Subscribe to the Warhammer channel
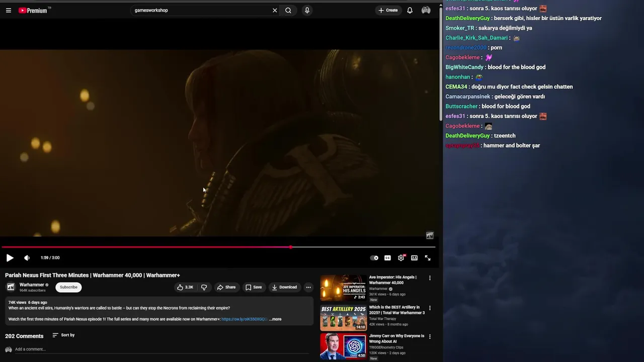This screenshot has width=644, height=362. (x=68, y=287)
